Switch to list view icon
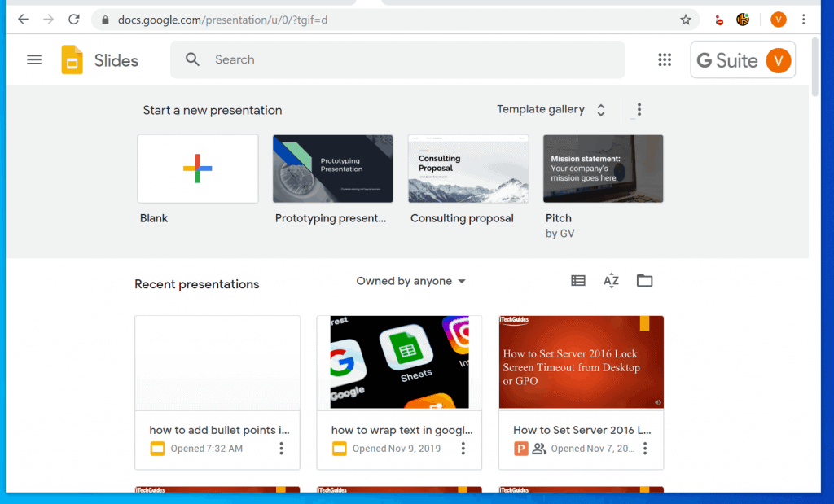The height and width of the screenshot is (504, 834). 578,281
